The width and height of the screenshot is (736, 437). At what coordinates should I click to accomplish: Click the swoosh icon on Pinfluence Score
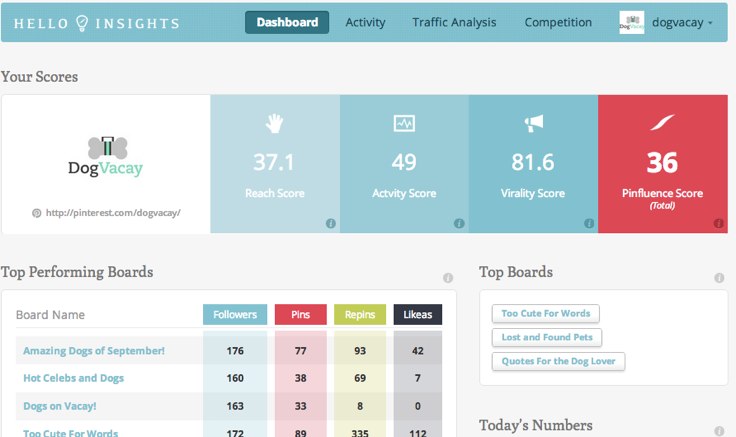pyautogui.click(x=662, y=122)
